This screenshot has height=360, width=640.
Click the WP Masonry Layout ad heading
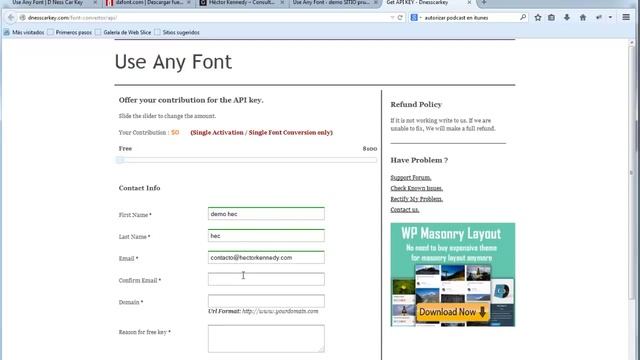(451, 234)
